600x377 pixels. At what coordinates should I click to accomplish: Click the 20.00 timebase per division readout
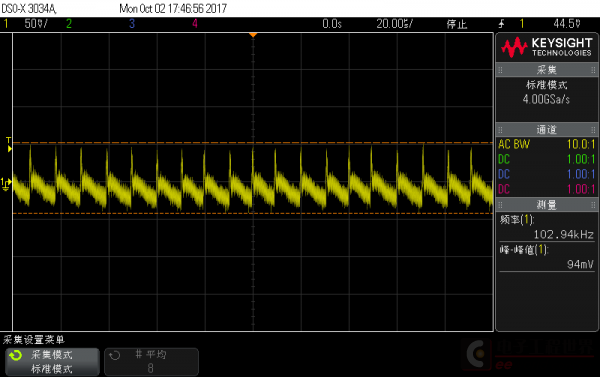(395, 24)
